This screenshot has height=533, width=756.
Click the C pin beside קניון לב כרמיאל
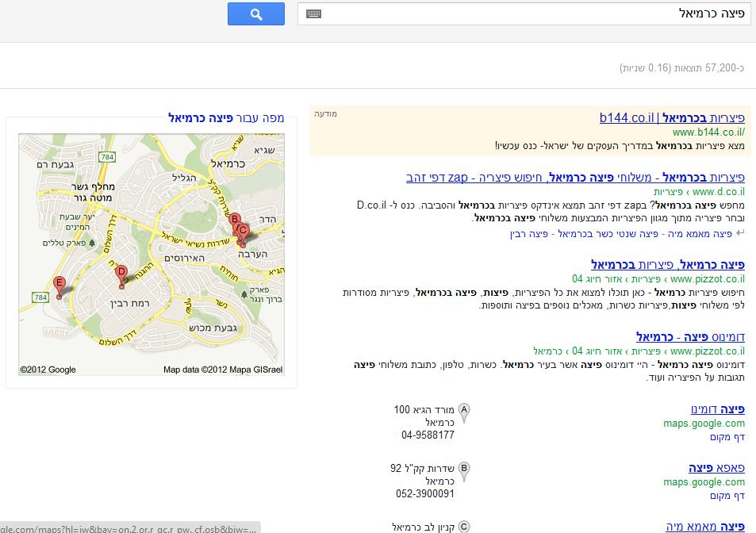pyautogui.click(x=464, y=527)
